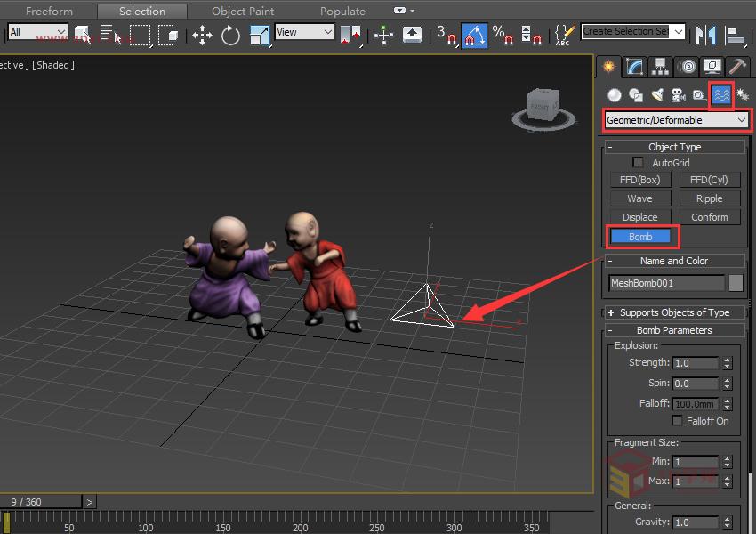Select the Space Warps category icon
The width and height of the screenshot is (756, 534).
tap(720, 95)
